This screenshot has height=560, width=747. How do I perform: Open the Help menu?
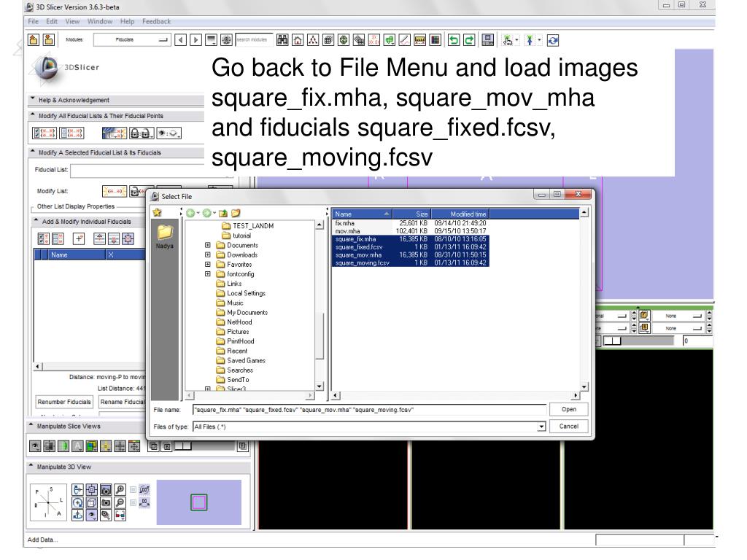(127, 21)
